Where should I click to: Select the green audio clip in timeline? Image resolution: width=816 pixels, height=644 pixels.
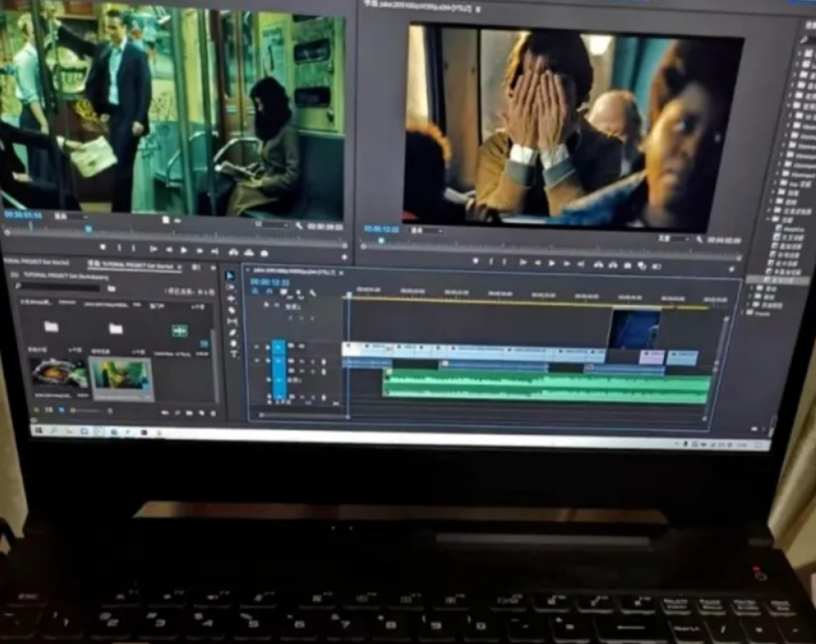coord(547,387)
